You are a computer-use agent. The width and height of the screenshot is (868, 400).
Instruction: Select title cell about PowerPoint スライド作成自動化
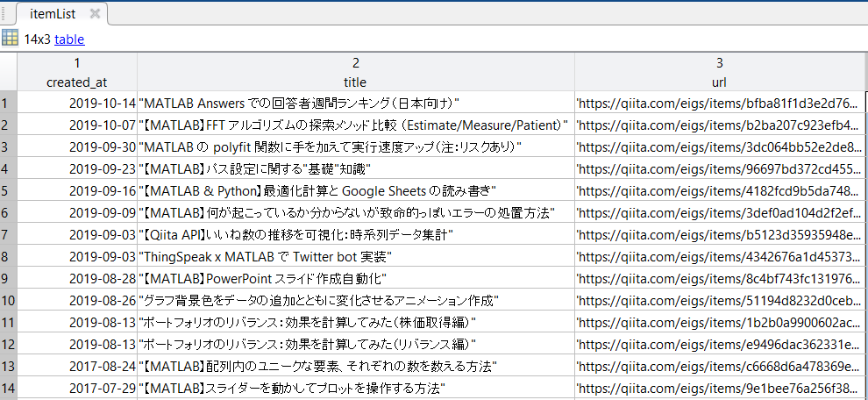[x=355, y=278]
